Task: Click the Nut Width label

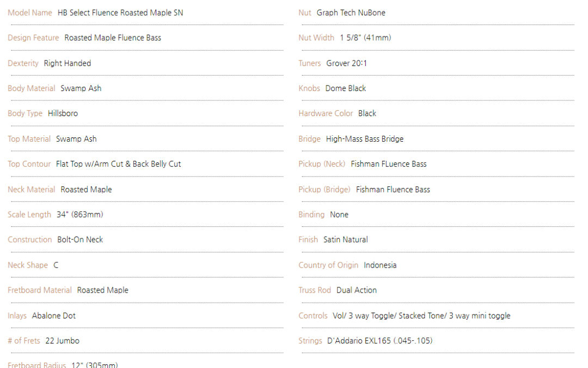Action: (316, 38)
